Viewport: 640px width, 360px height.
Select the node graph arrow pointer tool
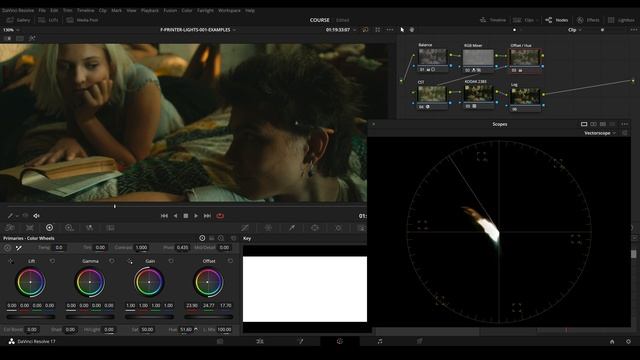[x=402, y=30]
